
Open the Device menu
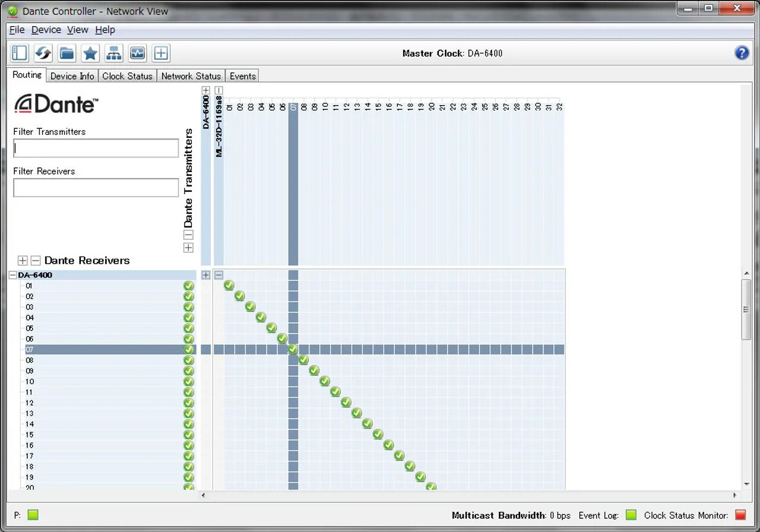pyautogui.click(x=46, y=30)
